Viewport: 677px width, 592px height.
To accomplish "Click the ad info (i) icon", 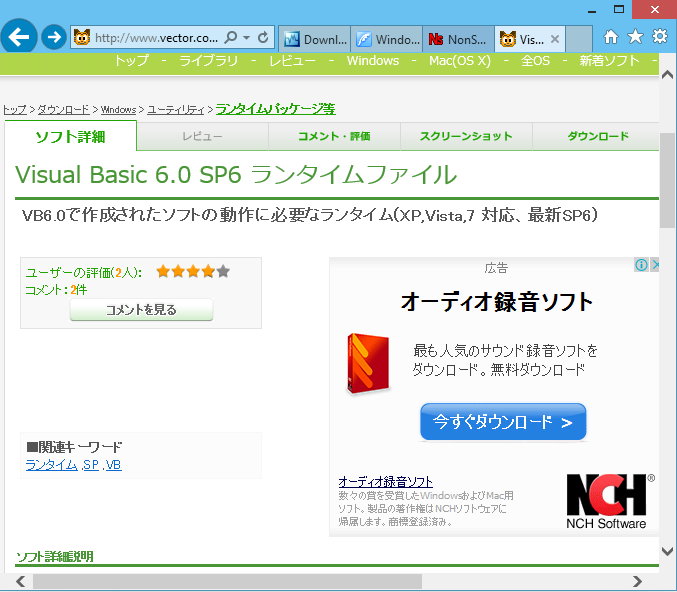I will tap(641, 265).
